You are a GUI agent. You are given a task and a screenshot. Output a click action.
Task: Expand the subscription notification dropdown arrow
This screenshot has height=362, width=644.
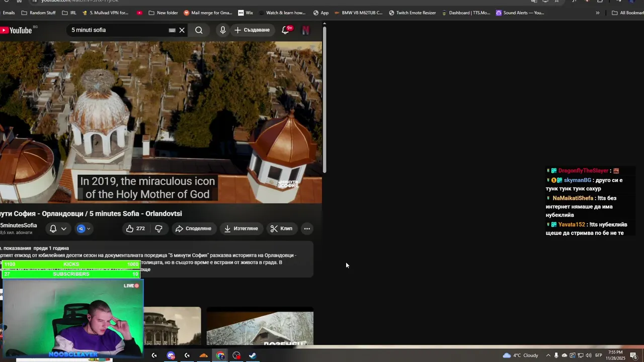tap(64, 229)
